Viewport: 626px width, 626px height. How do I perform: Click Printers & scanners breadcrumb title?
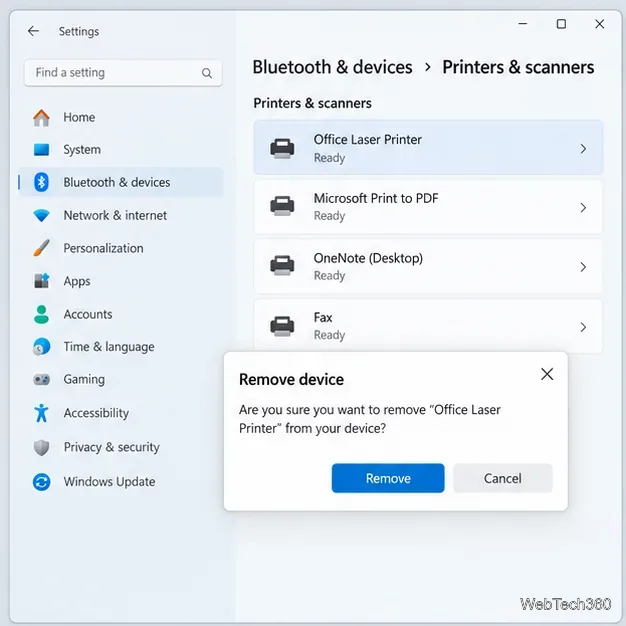coord(518,67)
